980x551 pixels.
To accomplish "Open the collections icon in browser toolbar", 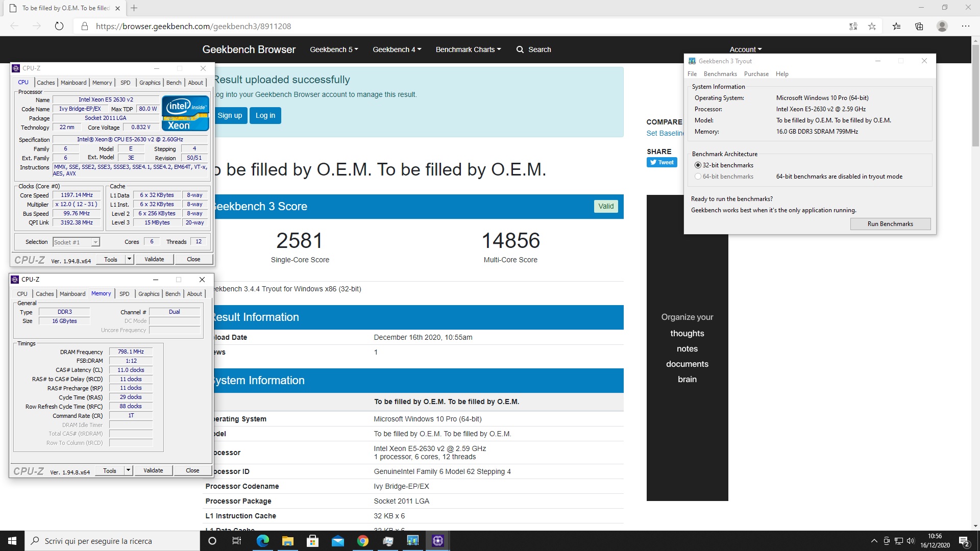I will click(919, 26).
